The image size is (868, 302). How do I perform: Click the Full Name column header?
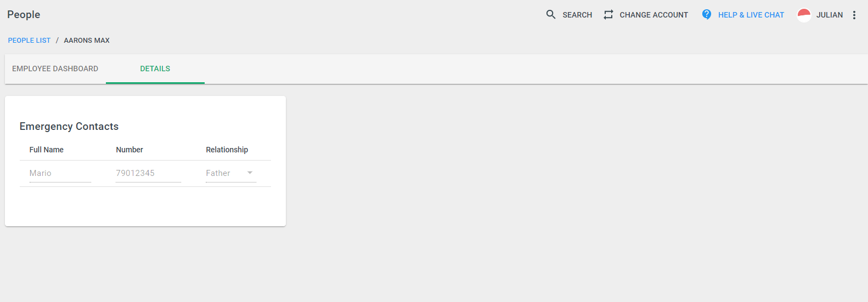point(47,150)
